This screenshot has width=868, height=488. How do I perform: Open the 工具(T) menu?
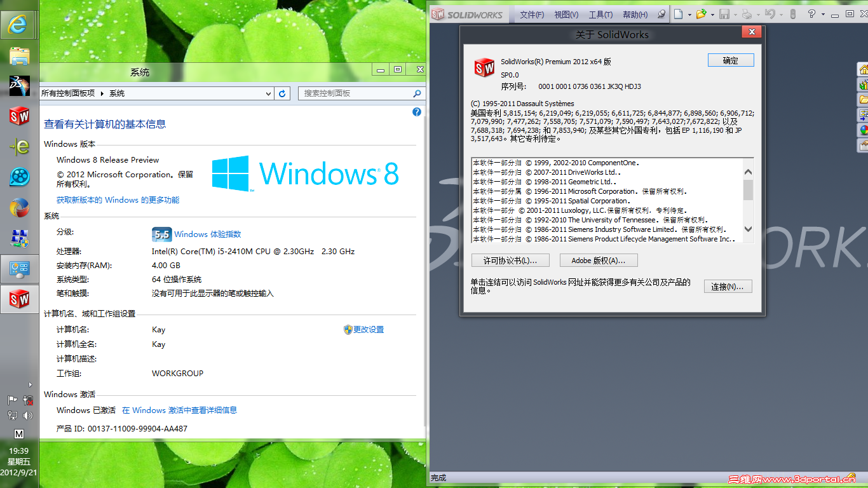point(600,15)
